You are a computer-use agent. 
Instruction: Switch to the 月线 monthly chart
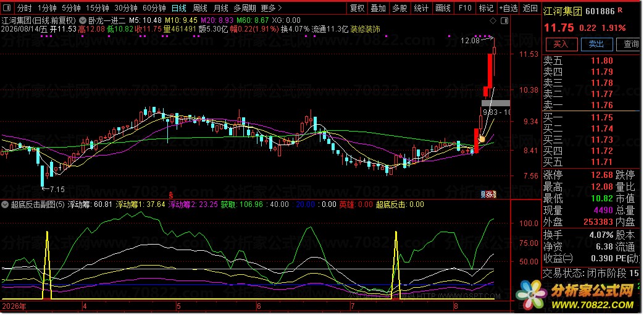(221, 8)
